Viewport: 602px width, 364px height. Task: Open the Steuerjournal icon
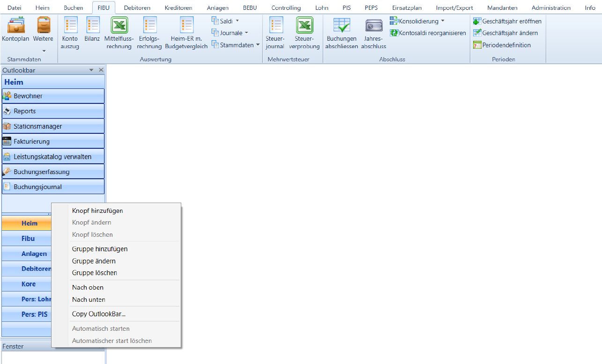pos(275,26)
